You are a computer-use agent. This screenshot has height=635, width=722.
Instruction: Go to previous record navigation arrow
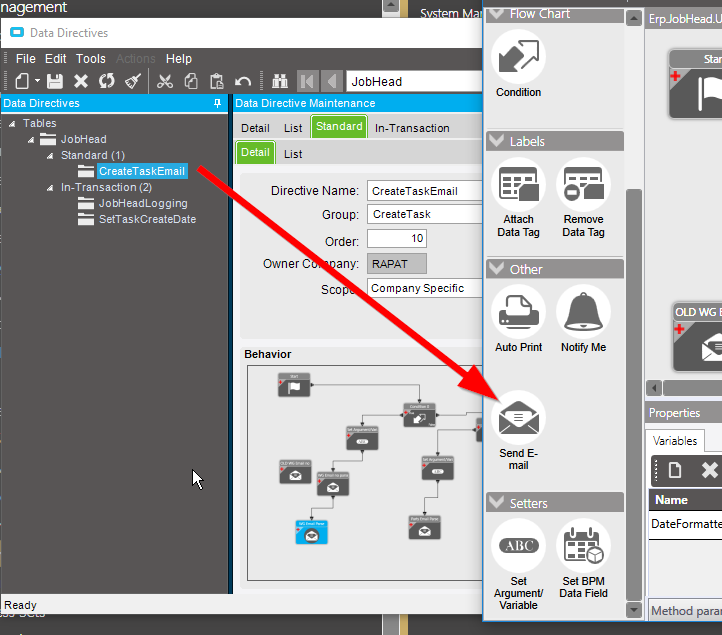pos(332,82)
